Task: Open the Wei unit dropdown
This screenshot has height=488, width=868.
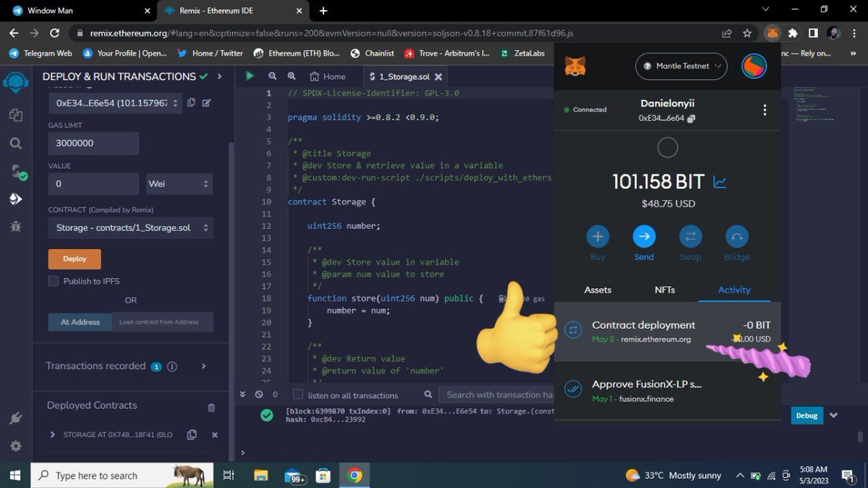Action: tap(179, 184)
